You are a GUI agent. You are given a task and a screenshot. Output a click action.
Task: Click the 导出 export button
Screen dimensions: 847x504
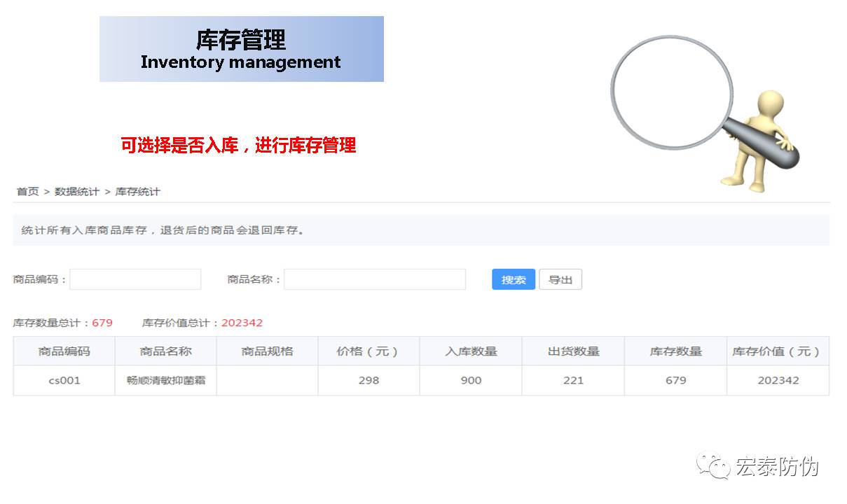[x=560, y=279]
